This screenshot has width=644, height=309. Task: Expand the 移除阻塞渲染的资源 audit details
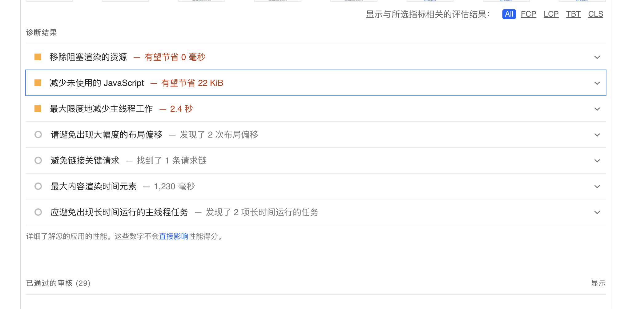tap(598, 57)
